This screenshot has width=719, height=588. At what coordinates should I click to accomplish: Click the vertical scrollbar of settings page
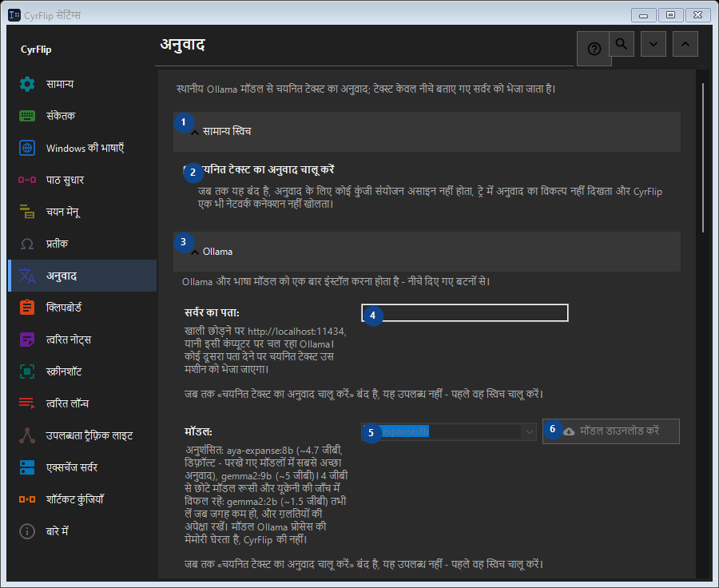(703, 157)
